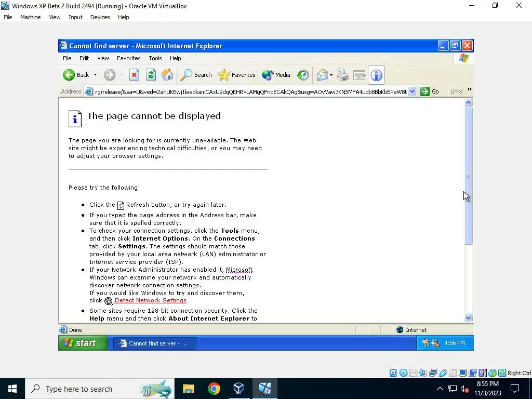The image size is (532, 399).
Task: Open the IE Edit menu
Action: tap(84, 58)
